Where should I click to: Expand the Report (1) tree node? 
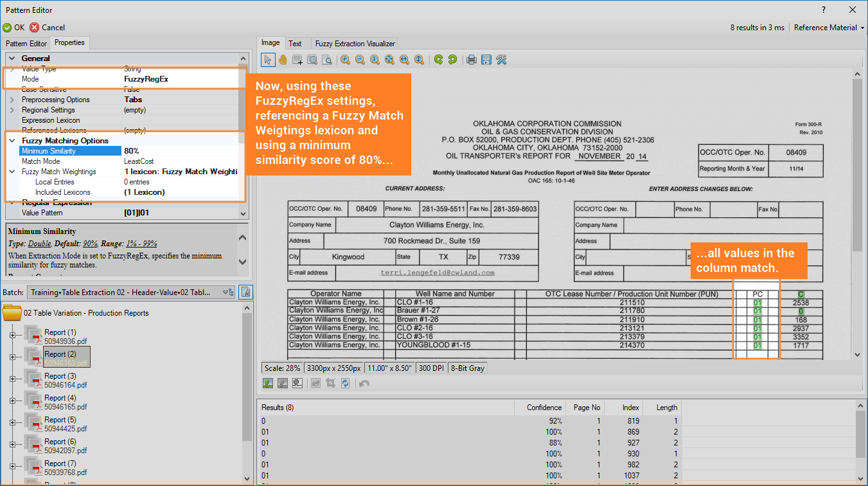pos(12,335)
